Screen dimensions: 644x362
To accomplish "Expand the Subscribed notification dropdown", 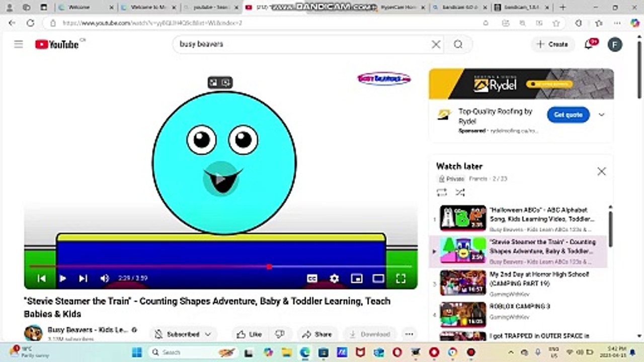I will coord(183,334).
